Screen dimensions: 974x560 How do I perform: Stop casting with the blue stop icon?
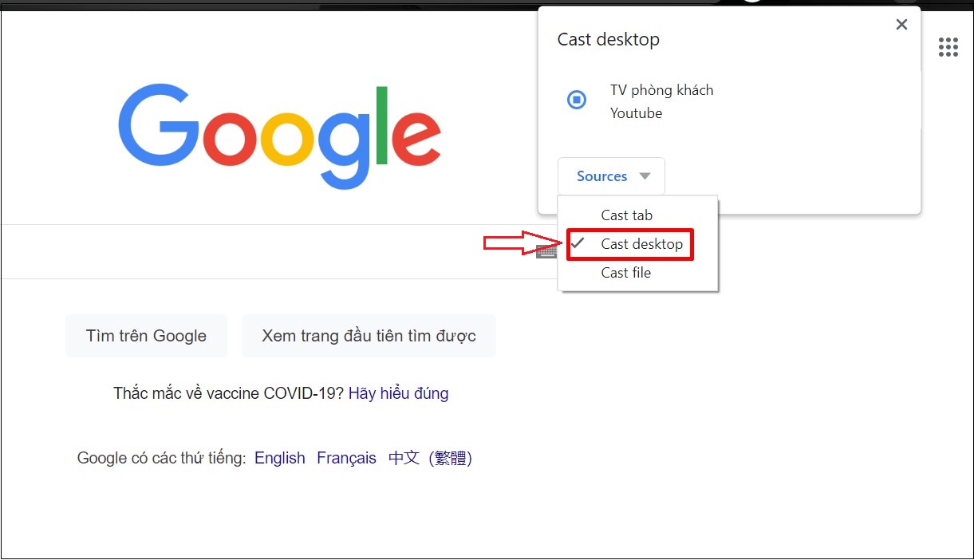(576, 100)
